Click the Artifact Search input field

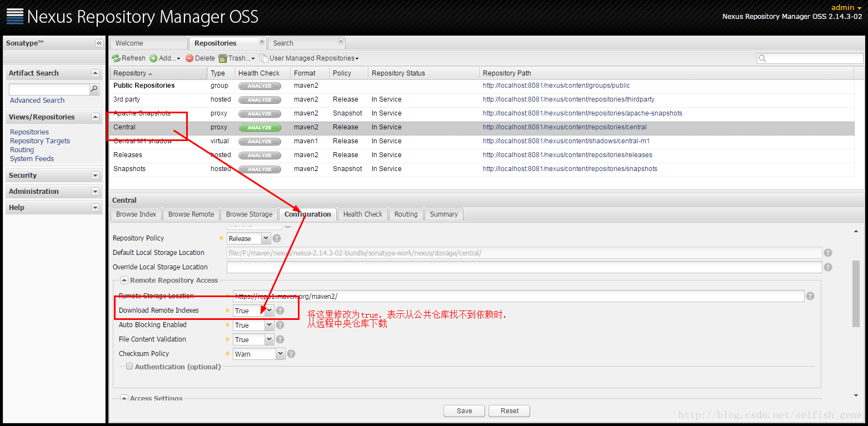(x=49, y=89)
